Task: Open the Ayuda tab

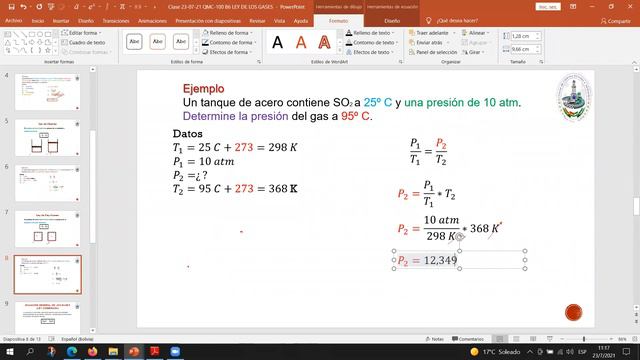Action: click(x=301, y=21)
